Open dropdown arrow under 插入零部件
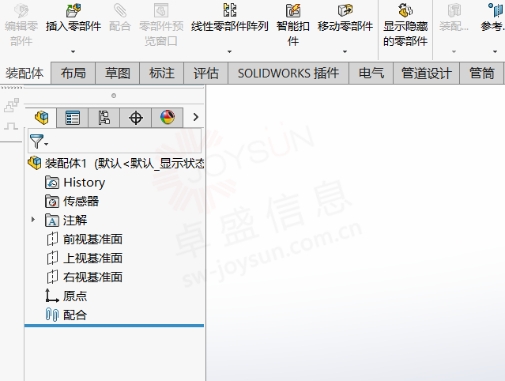Viewport: 505px width, 381px height. [x=73, y=52]
